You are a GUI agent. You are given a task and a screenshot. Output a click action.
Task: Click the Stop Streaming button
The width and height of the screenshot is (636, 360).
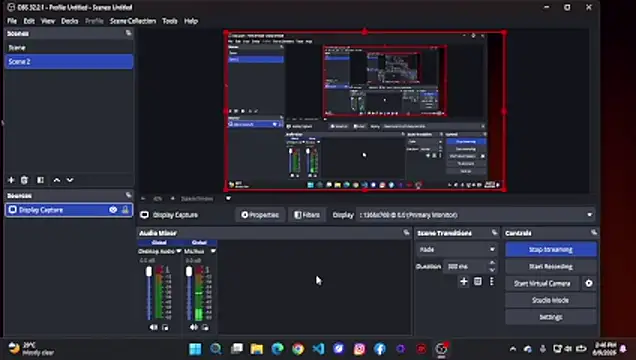pyautogui.click(x=551, y=249)
